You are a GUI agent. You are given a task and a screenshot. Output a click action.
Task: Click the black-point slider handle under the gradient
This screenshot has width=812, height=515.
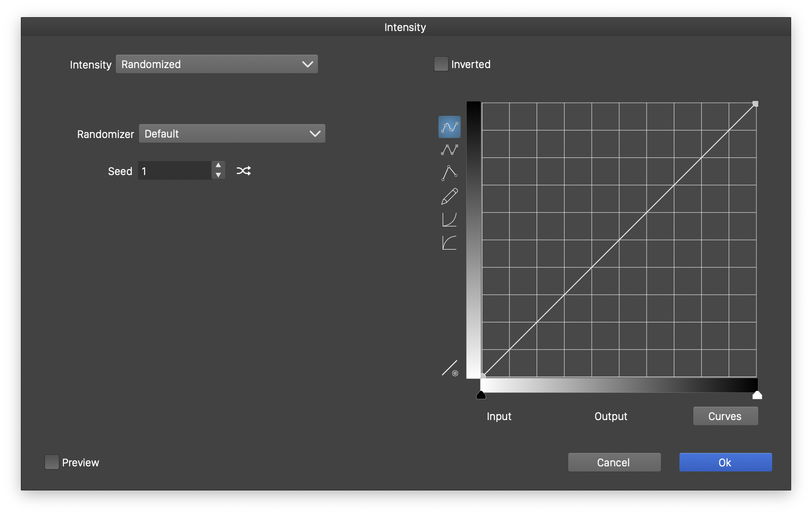point(481,395)
